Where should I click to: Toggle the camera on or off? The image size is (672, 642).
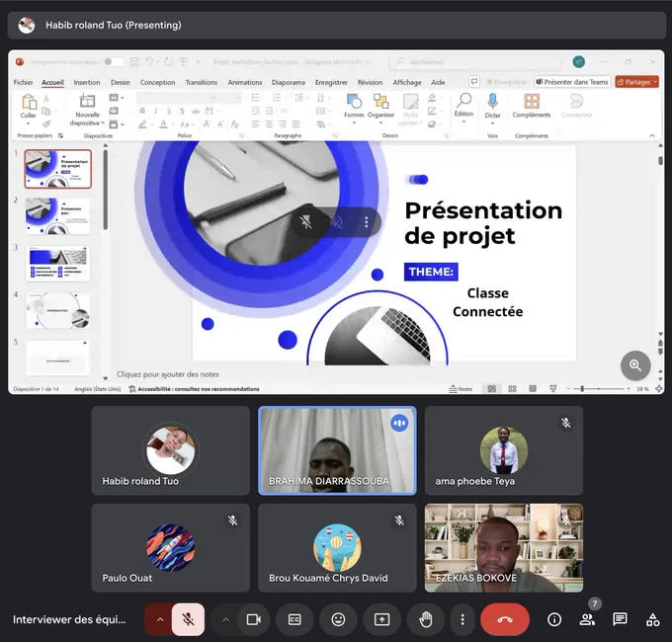[253, 619]
